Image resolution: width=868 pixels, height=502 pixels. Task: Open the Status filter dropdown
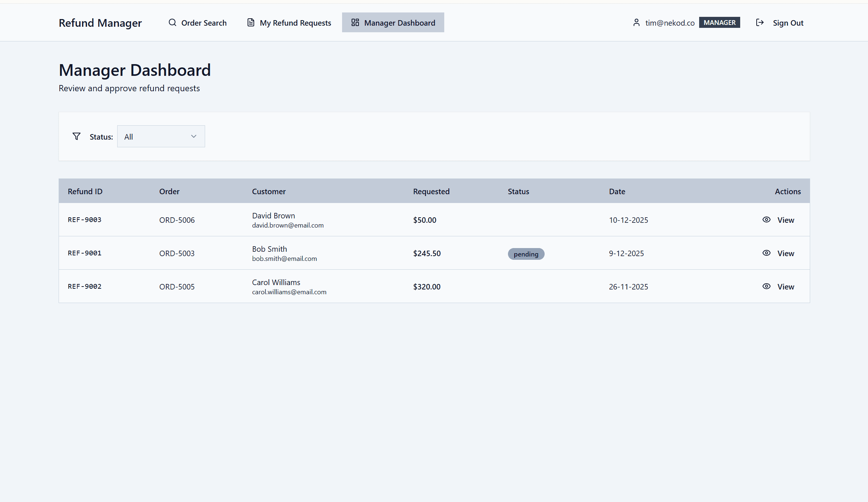click(x=161, y=137)
